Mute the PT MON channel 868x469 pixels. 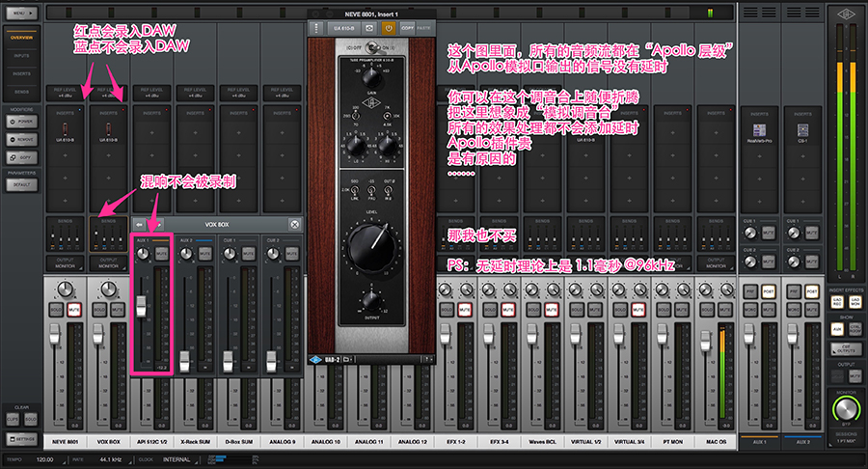coord(682,310)
